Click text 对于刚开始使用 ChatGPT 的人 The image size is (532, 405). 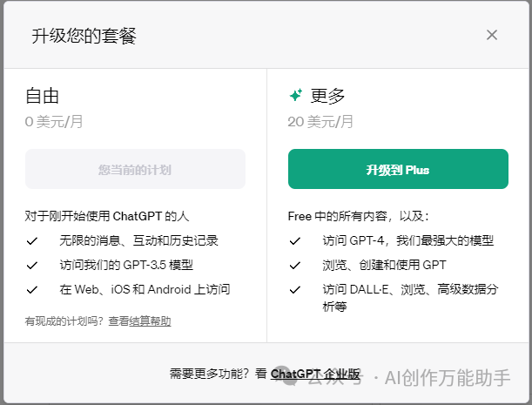click(x=107, y=216)
